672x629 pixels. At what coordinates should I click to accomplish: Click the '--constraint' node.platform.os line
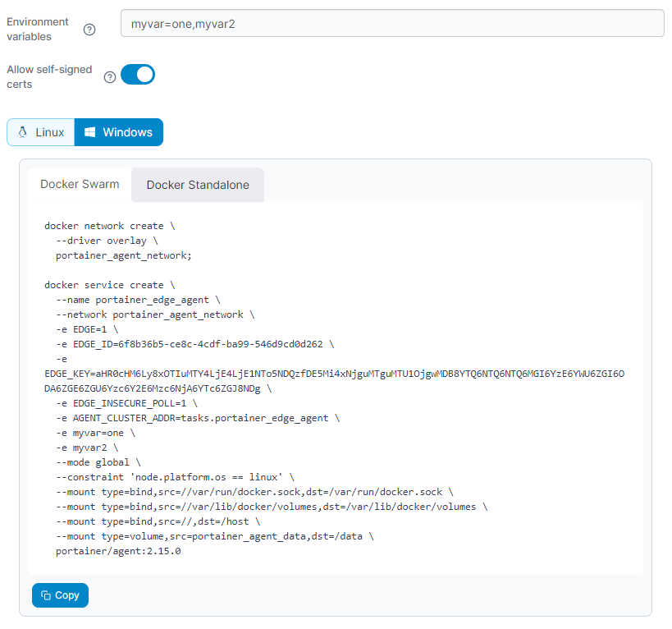point(175,477)
